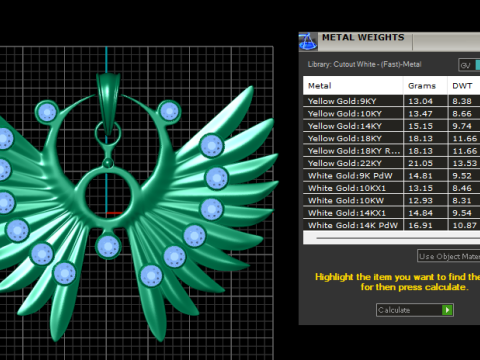Screen dimensions: 480x360
Task: Select the Yellow Gold:10KY row
Action: click(x=392, y=113)
